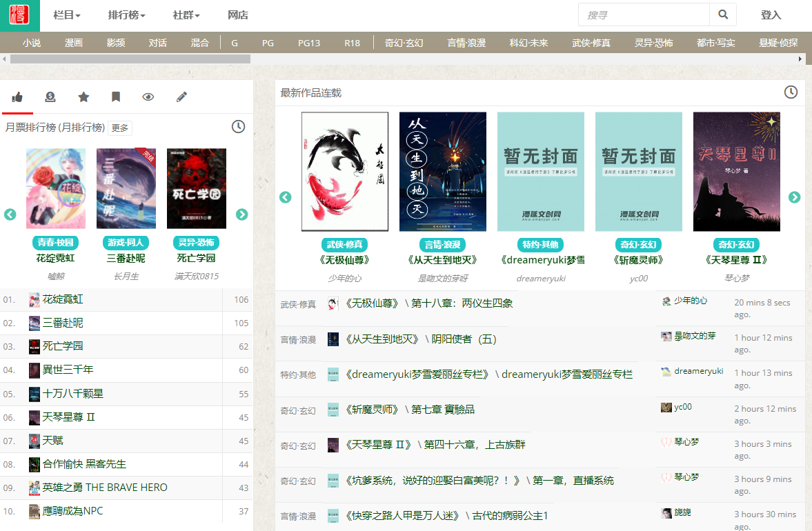Select the thumbs-up ranking tab icon

[x=17, y=97]
